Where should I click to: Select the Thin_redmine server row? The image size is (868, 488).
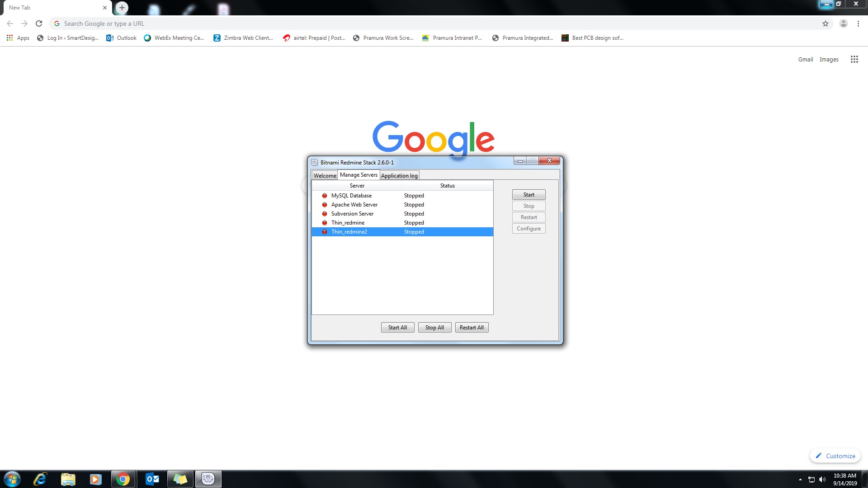click(x=402, y=223)
